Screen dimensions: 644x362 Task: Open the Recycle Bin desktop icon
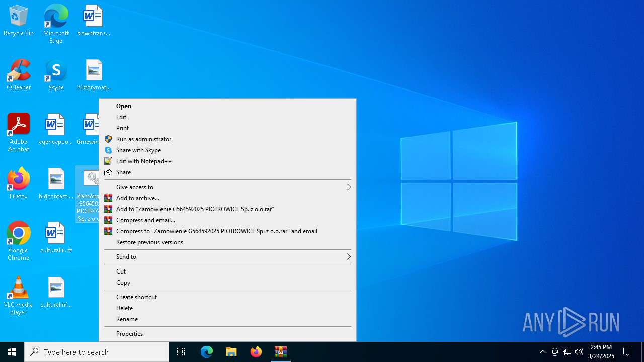tap(19, 21)
